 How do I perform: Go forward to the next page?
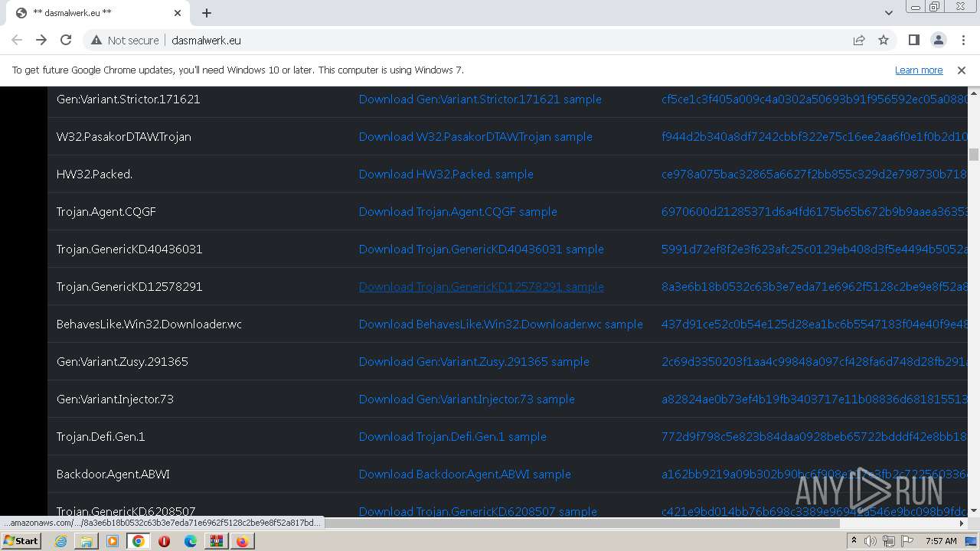[x=41, y=40]
